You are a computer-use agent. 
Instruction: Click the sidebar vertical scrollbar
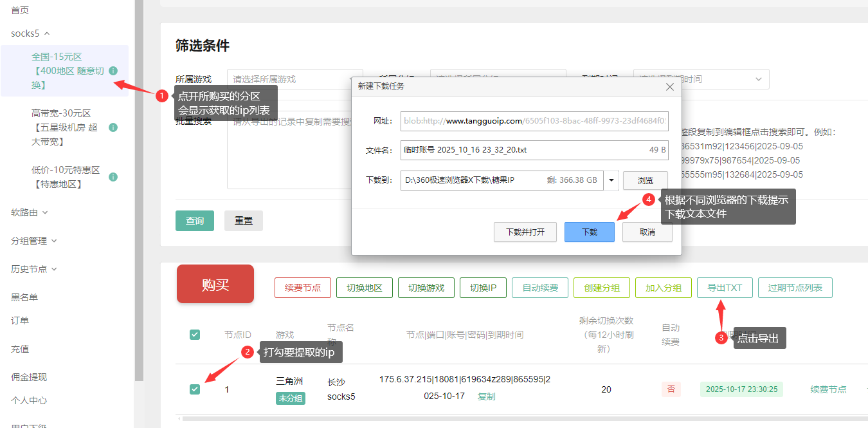(x=138, y=193)
